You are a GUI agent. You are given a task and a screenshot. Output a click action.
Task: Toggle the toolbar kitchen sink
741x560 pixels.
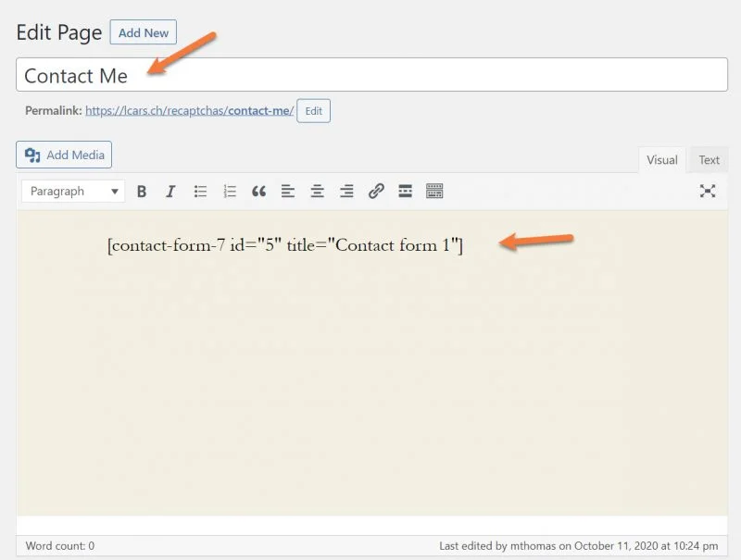click(434, 192)
